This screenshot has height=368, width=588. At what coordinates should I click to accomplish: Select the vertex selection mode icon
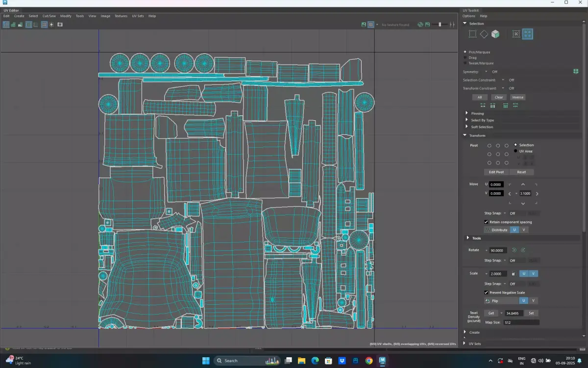tap(472, 34)
